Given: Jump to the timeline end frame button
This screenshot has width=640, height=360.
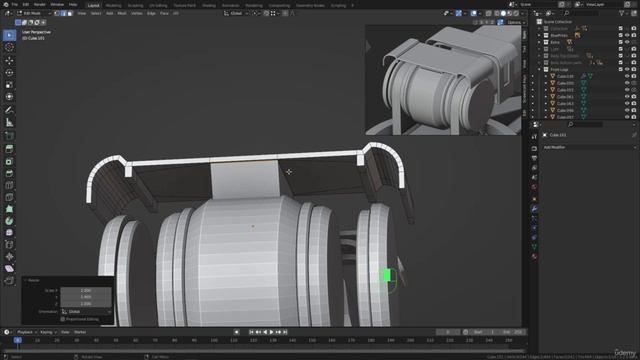Looking at the screenshot, I should pyautogui.click(x=285, y=332).
